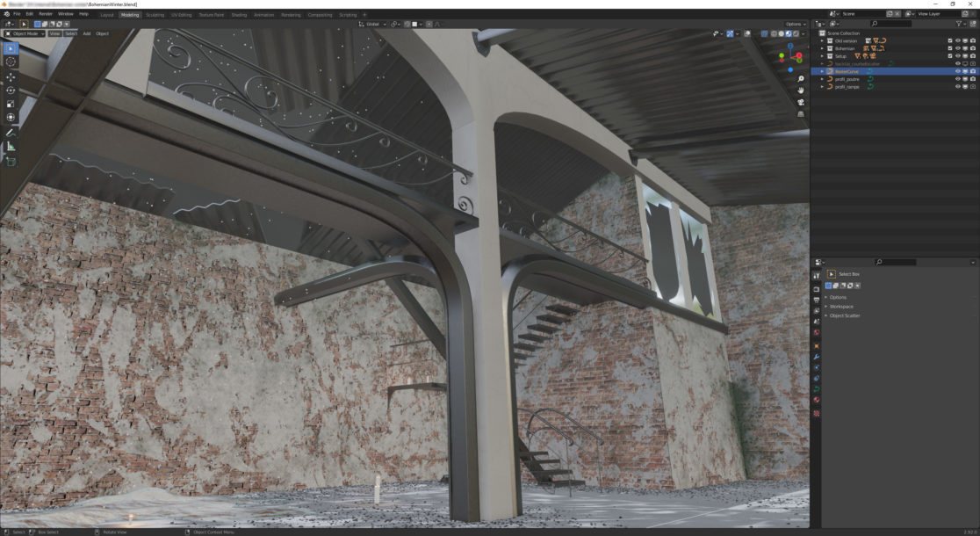The width and height of the screenshot is (980, 536).
Task: Select the Move tool in the viewport toolbar
Action: point(11,76)
